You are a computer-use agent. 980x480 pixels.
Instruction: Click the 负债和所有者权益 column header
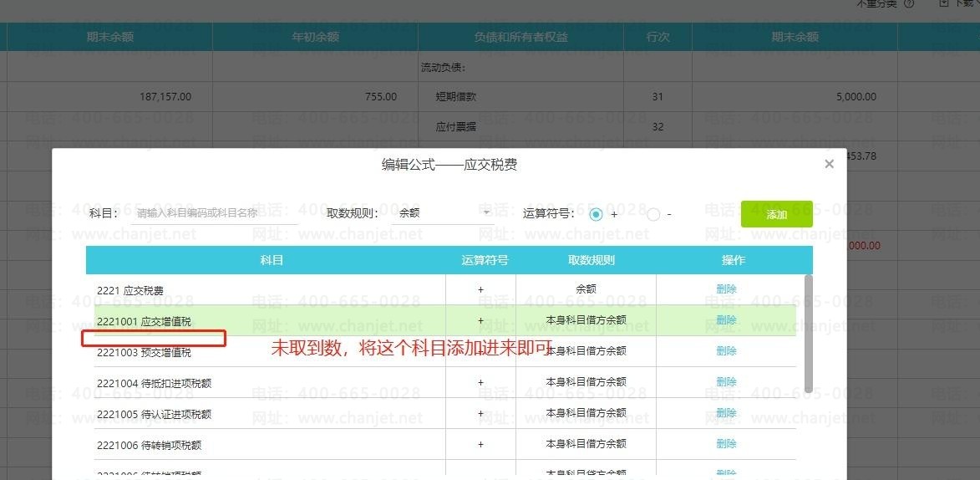tap(521, 37)
